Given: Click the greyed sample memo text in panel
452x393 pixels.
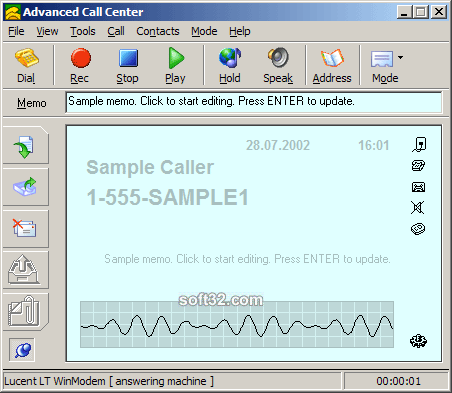Looking at the screenshot, I should pos(247,259).
